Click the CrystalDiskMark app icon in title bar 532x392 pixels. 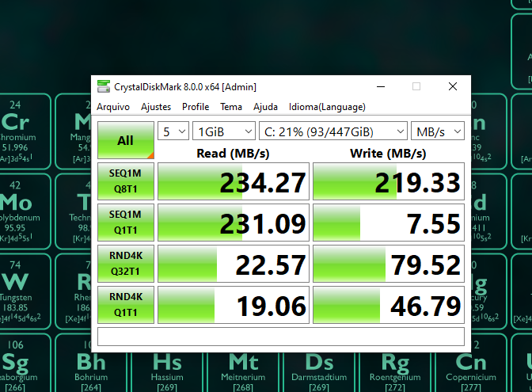104,86
